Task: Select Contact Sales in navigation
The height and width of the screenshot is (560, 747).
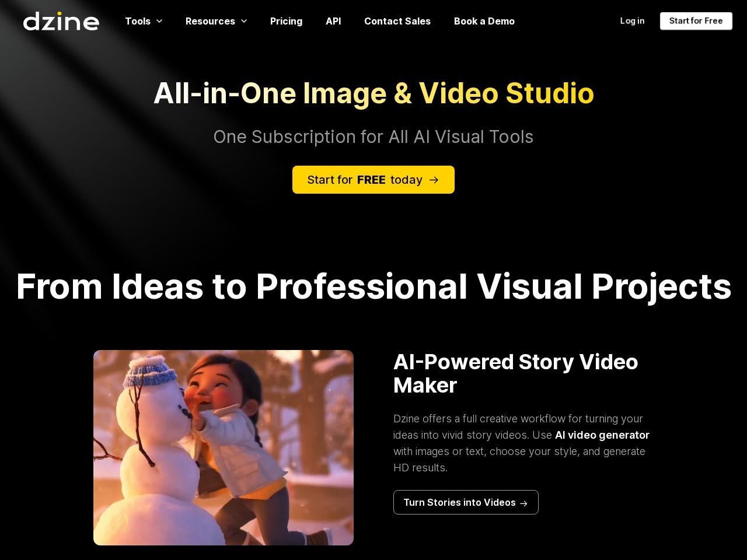Action: 397,21
